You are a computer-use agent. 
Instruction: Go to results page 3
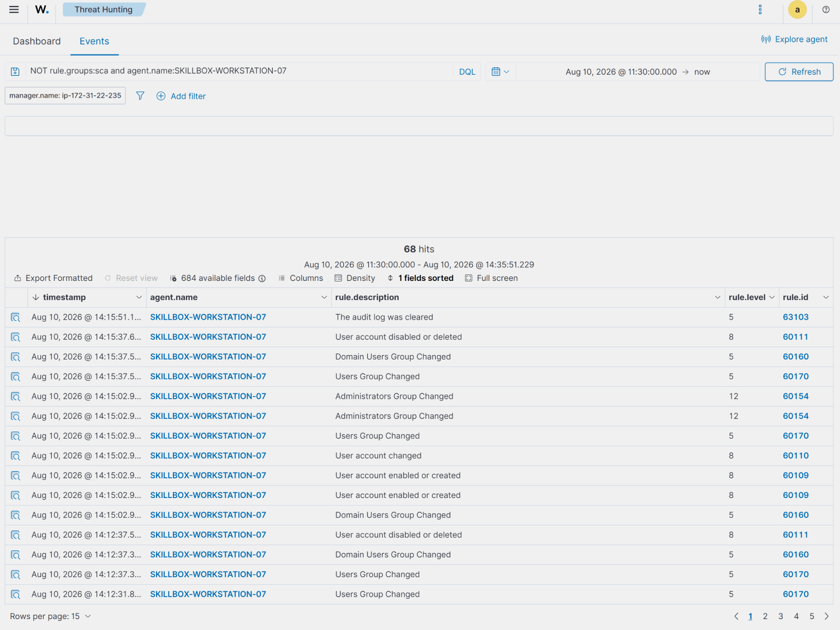[x=781, y=616]
